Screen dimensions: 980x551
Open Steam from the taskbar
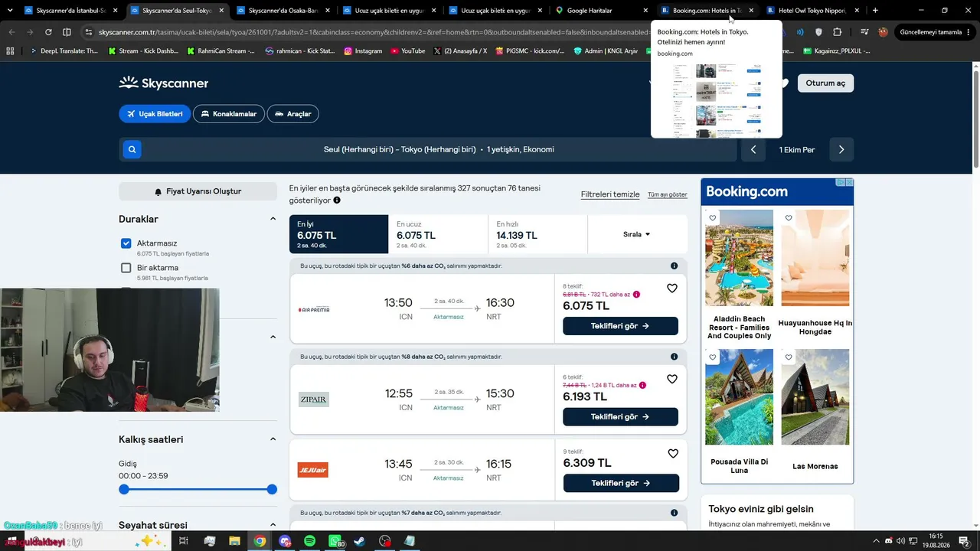point(360,541)
